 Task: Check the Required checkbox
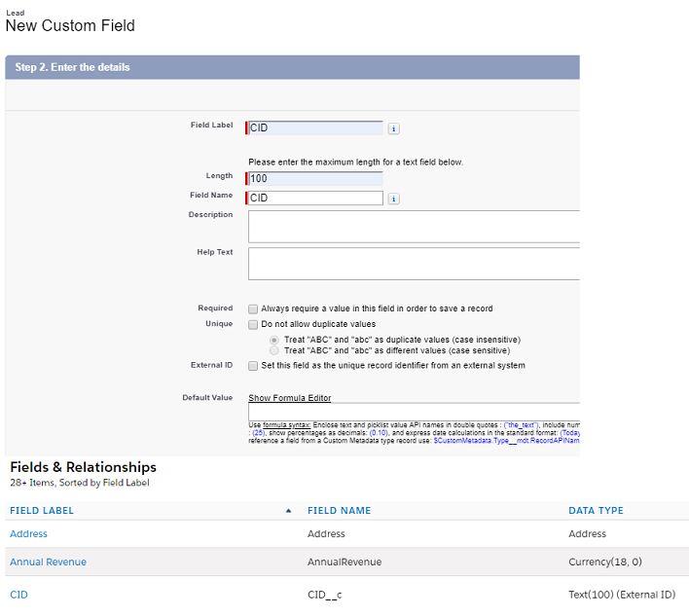[x=253, y=308]
